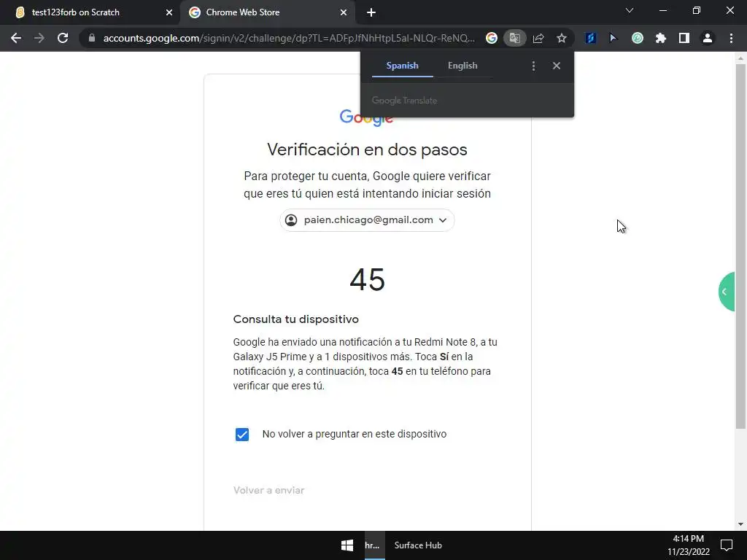Click the Consulta tu dispositivo heading
747x560 pixels.
[296, 319]
